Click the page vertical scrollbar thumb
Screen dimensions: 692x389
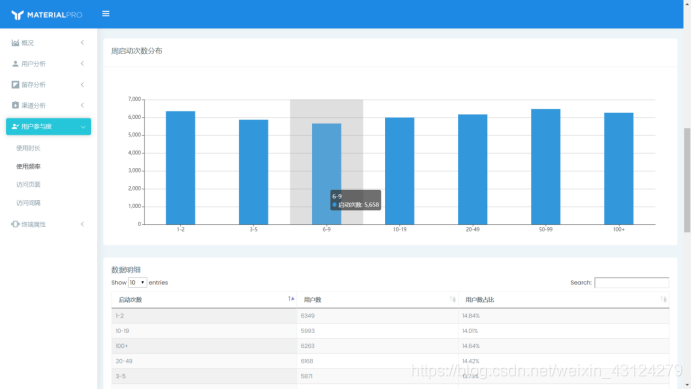tap(687, 180)
